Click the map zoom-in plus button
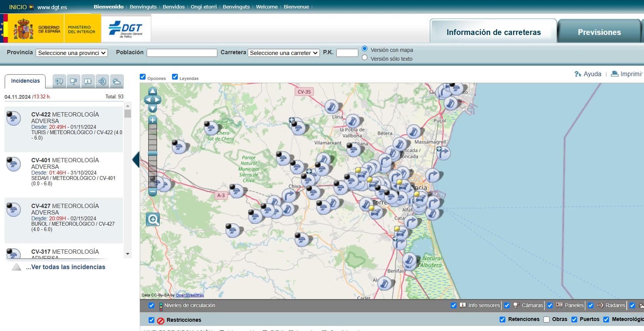 (x=152, y=120)
